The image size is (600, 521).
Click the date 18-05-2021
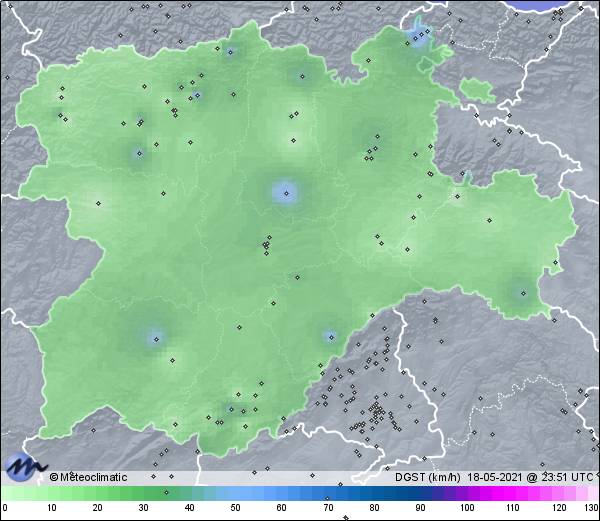[x=495, y=477]
